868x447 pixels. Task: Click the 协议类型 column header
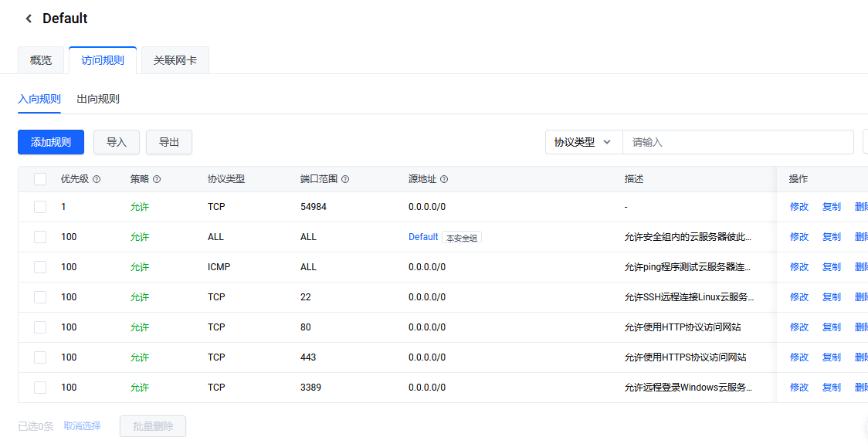coord(225,179)
